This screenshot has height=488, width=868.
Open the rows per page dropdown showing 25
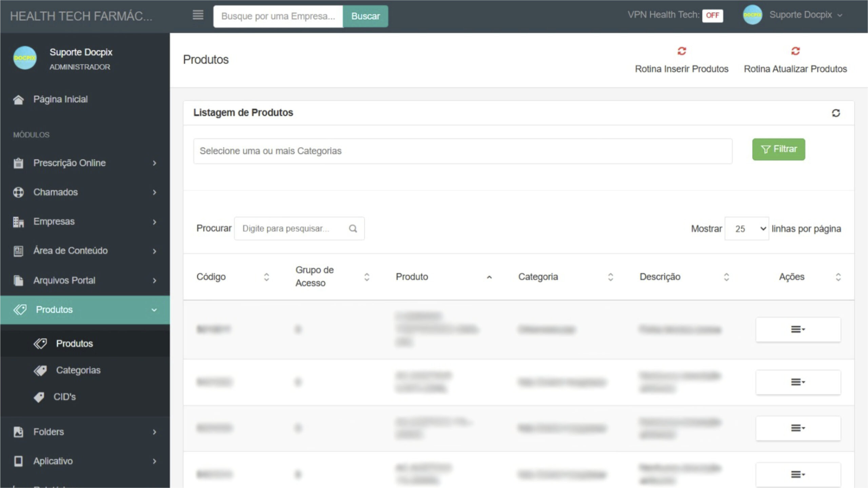tap(747, 229)
